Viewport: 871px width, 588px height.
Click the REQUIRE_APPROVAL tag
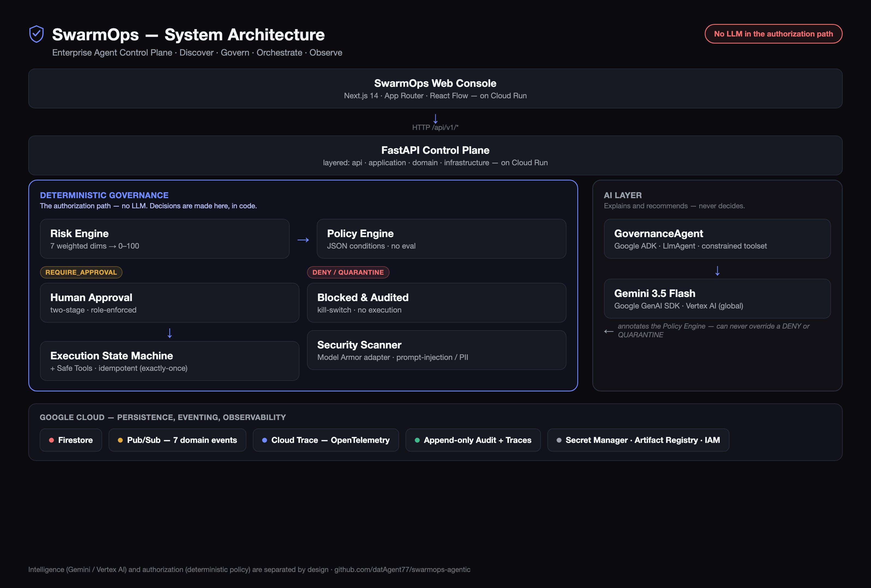pyautogui.click(x=81, y=272)
